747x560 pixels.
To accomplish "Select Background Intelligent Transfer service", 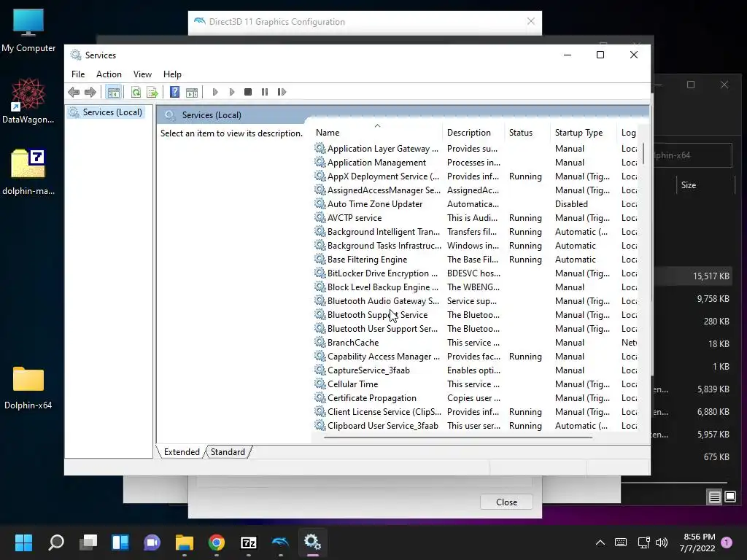I will [475, 231].
